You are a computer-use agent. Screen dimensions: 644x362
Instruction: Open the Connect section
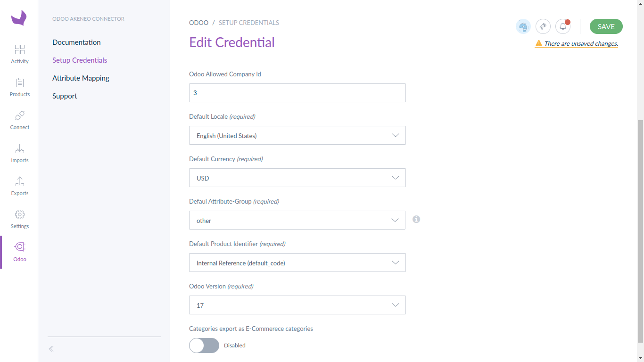[x=19, y=120]
